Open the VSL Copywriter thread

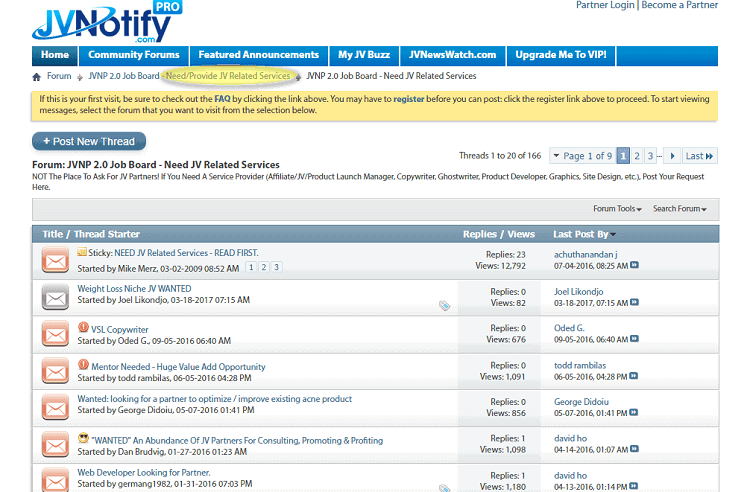coord(120,330)
